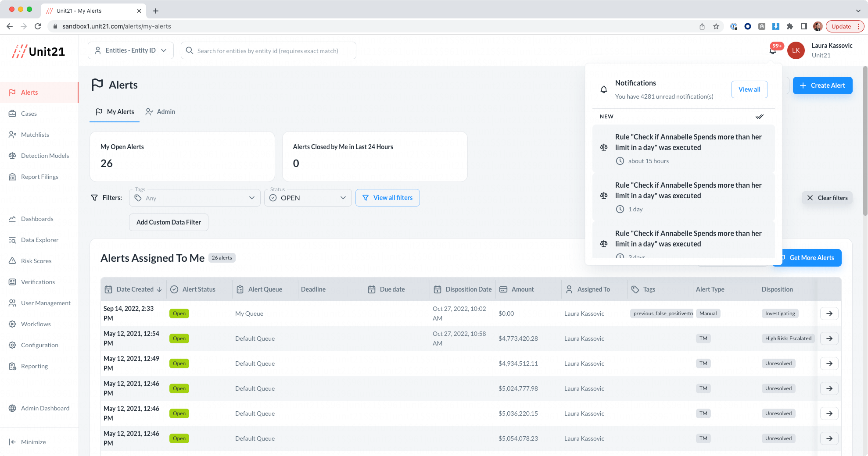Open Admin Dashboard
Viewport: 868px width, 456px height.
coord(39,408)
